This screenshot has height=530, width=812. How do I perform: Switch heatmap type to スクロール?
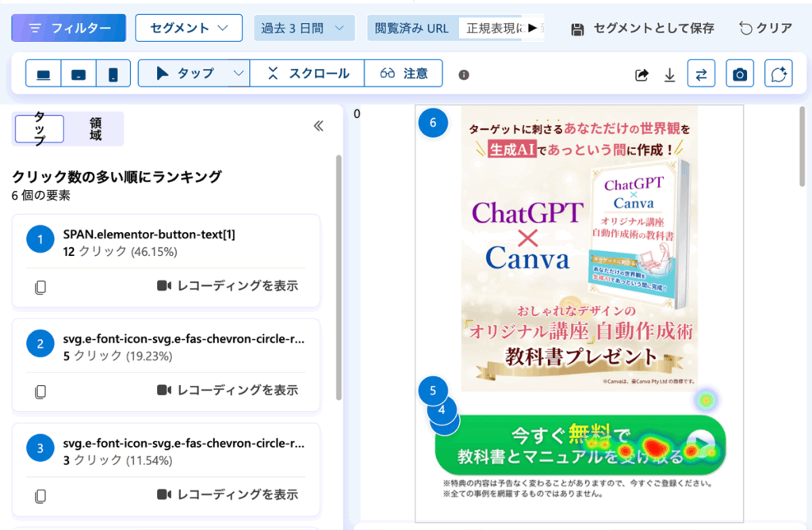tap(308, 74)
